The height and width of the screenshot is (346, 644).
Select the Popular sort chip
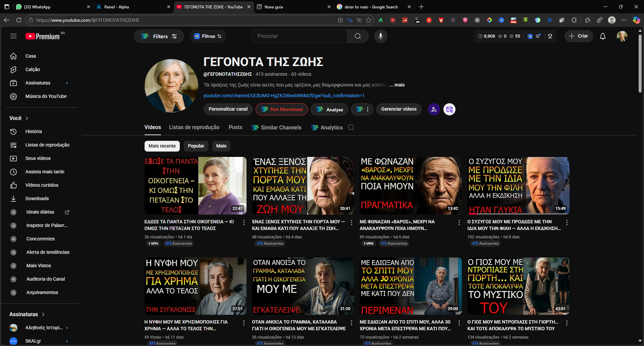point(196,146)
